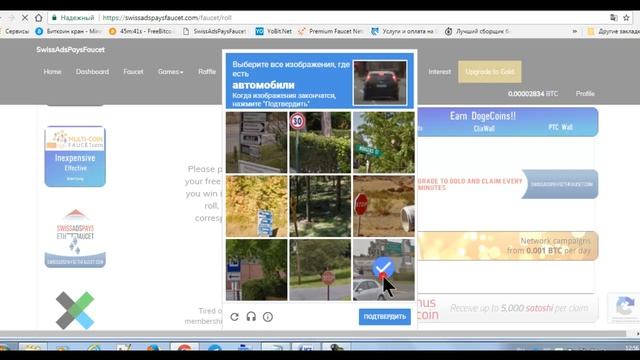Open the Dashboard nav item
The width and height of the screenshot is (640, 360).
click(x=92, y=71)
